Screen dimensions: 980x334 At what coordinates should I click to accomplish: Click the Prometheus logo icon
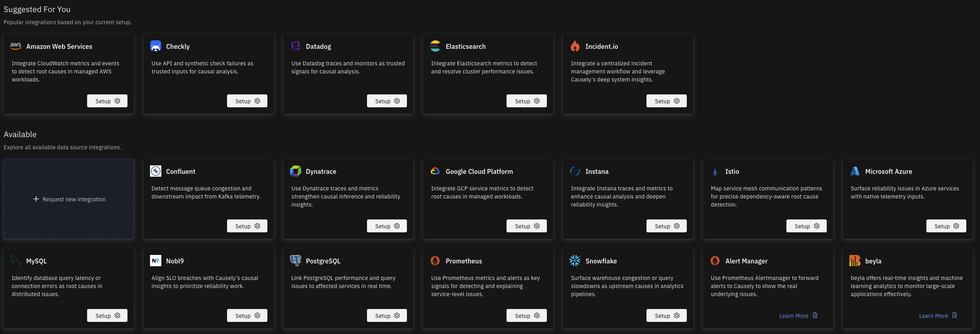click(435, 261)
